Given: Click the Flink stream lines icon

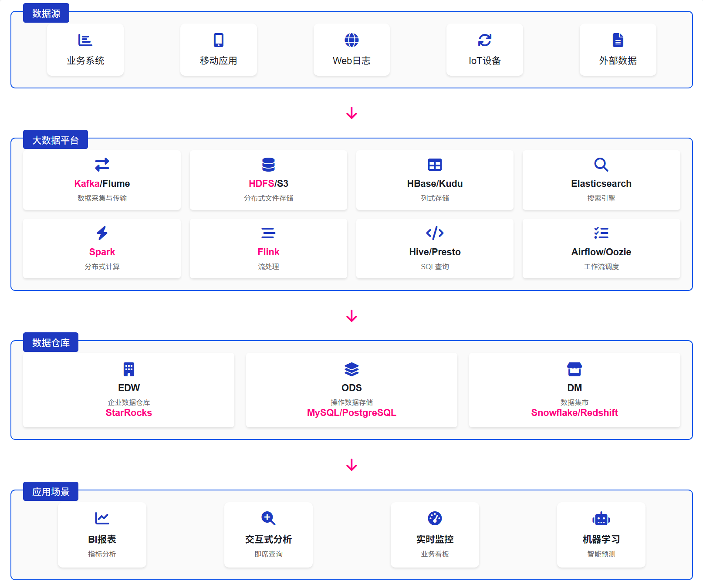Looking at the screenshot, I should point(268,233).
